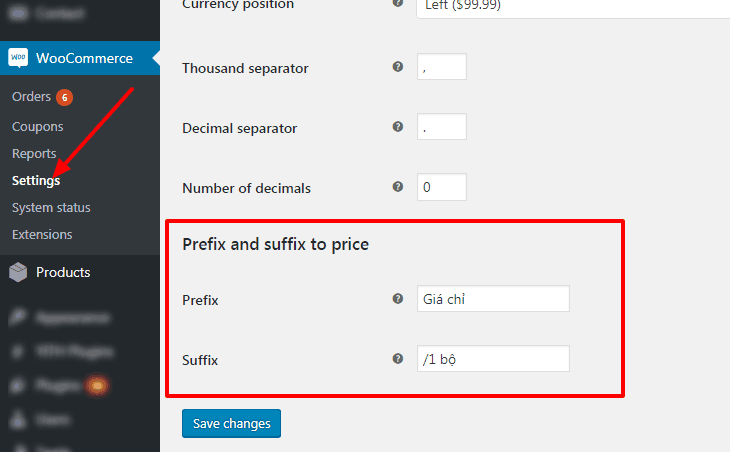Click help icon next to Suffix field
The height and width of the screenshot is (452, 730).
398,358
